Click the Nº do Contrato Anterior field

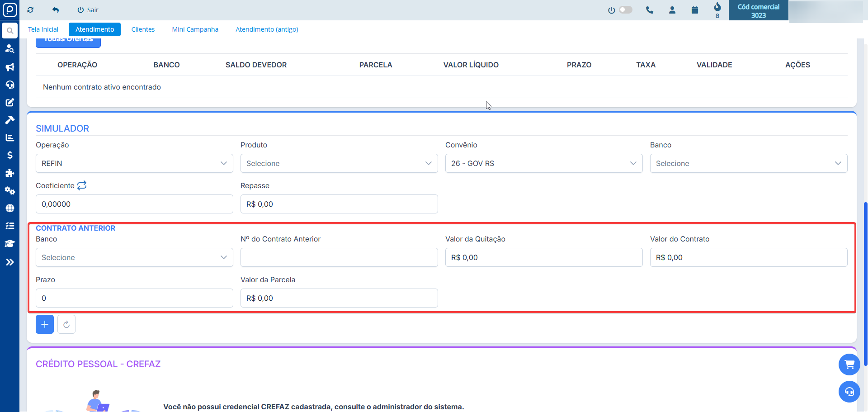pos(339,257)
